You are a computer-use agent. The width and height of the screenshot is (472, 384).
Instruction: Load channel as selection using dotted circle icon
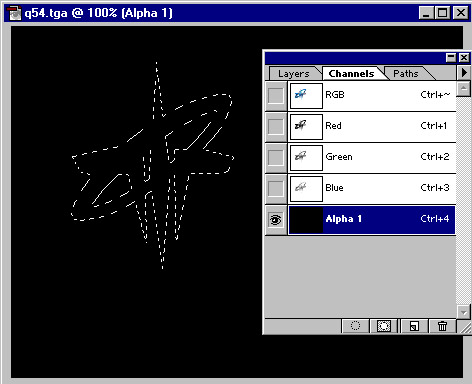(356, 326)
